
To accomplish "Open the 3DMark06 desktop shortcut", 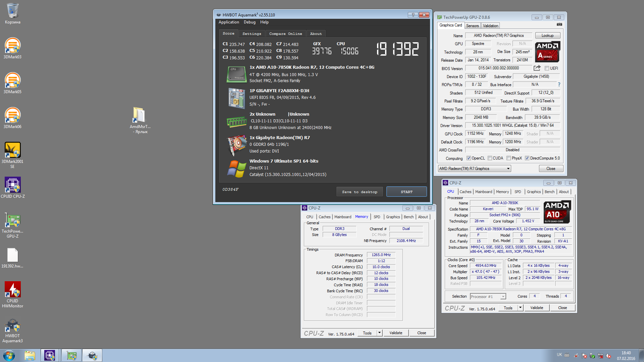I will [12, 118].
